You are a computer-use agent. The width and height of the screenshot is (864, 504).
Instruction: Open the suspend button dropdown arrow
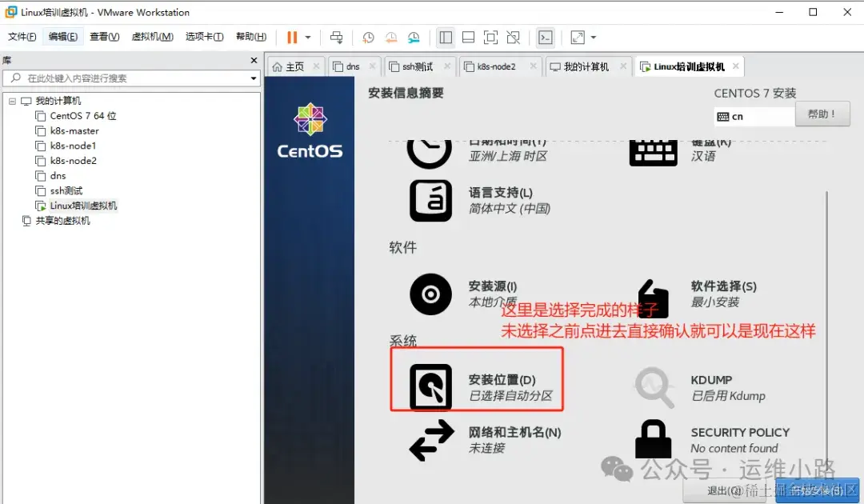click(308, 37)
